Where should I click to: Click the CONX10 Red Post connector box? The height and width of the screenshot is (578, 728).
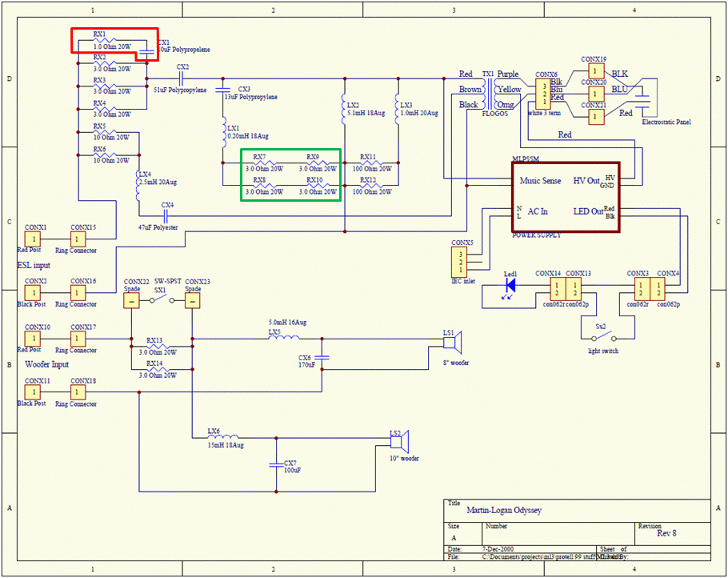[x=33, y=339]
